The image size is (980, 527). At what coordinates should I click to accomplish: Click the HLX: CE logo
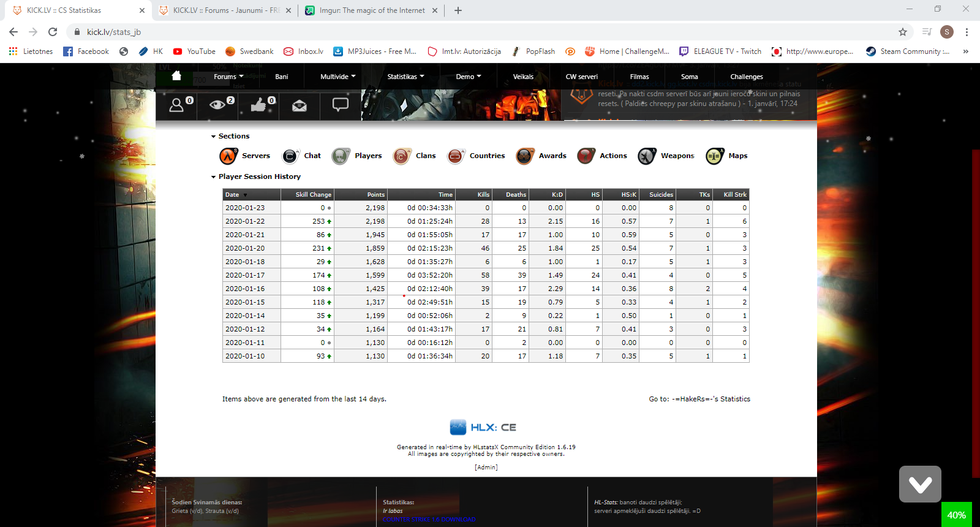pyautogui.click(x=483, y=427)
